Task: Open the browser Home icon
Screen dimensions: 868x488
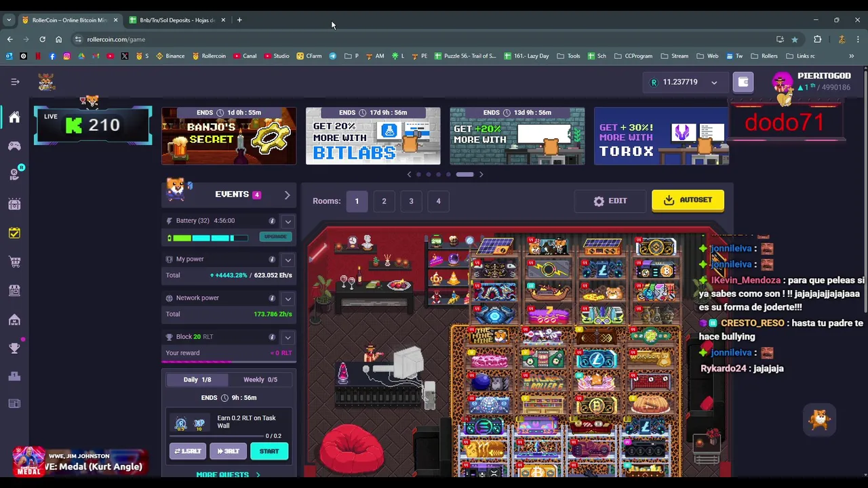Action: tap(58, 39)
